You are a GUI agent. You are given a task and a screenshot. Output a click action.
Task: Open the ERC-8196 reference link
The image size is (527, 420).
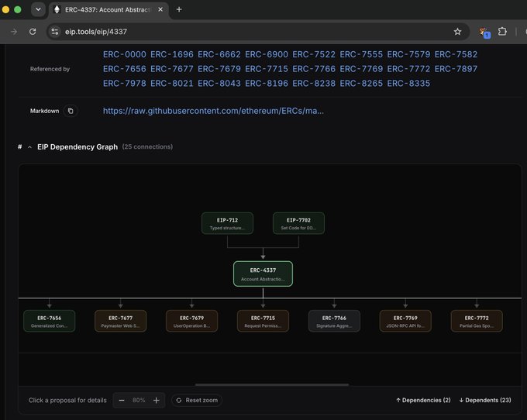tap(267, 84)
